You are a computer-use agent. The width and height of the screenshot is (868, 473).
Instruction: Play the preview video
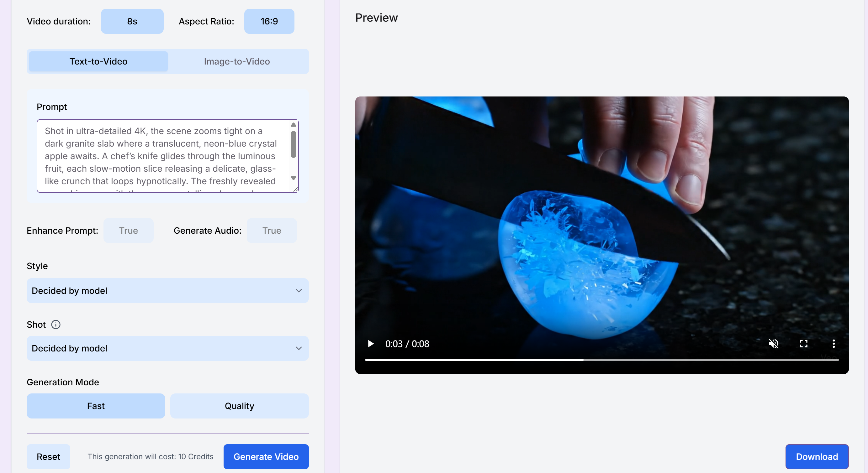tap(370, 344)
